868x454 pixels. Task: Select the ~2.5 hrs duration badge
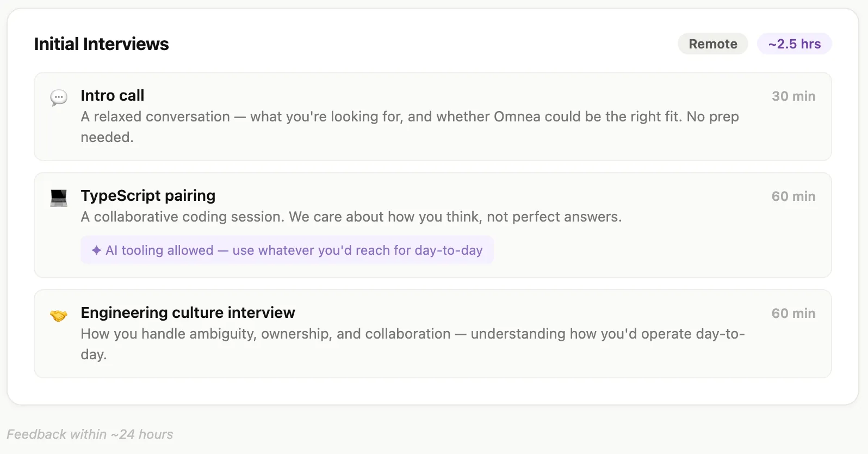click(795, 44)
